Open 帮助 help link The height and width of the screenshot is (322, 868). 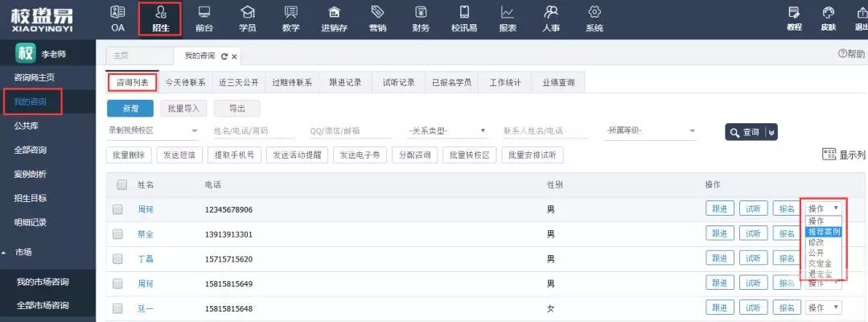pos(851,54)
